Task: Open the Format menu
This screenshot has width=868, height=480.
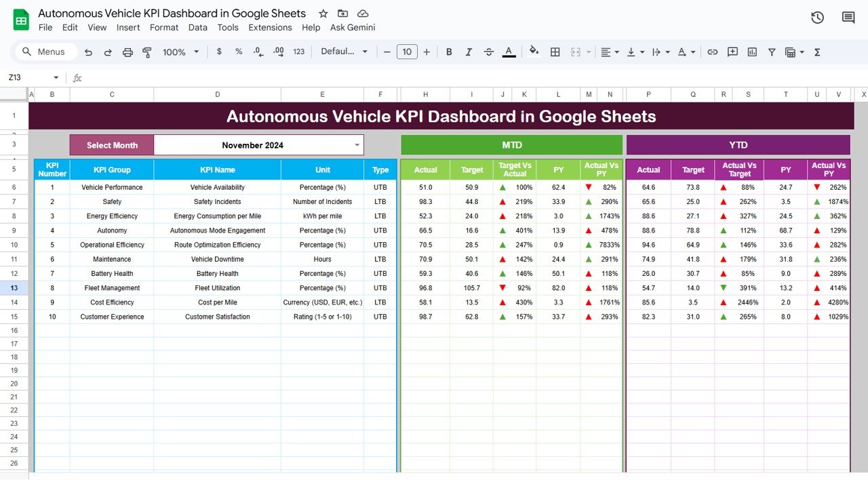Action: [x=163, y=27]
